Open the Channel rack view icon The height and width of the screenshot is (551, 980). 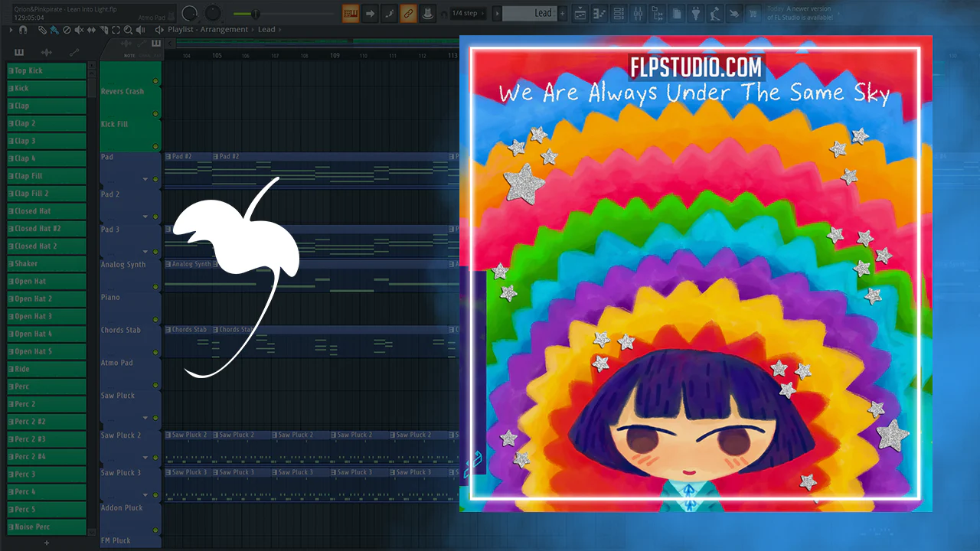coord(619,13)
